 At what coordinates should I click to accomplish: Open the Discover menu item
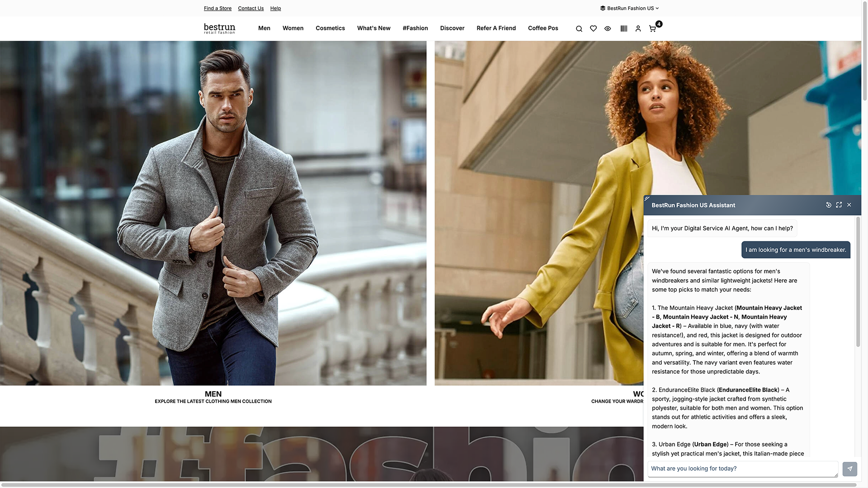(452, 28)
